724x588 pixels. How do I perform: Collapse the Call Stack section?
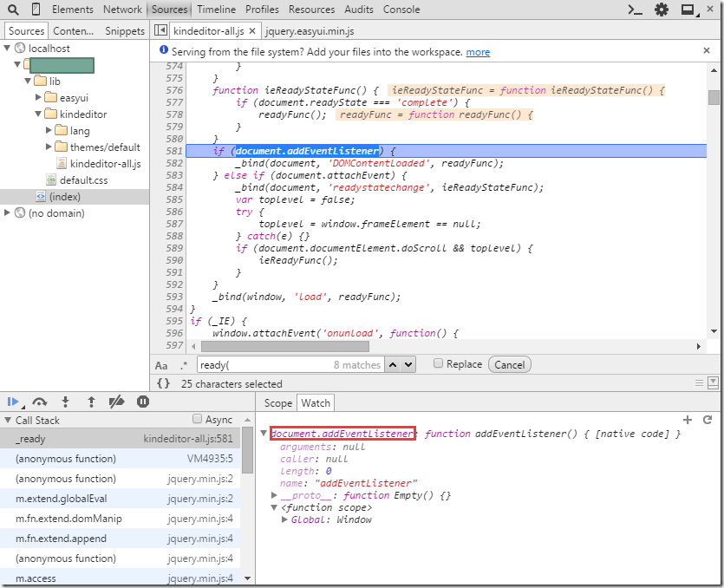[x=8, y=421]
